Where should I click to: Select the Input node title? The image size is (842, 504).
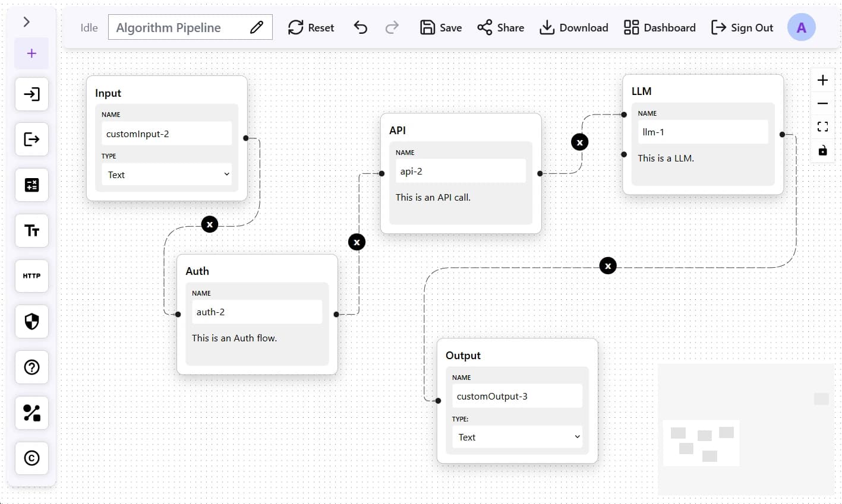[108, 93]
